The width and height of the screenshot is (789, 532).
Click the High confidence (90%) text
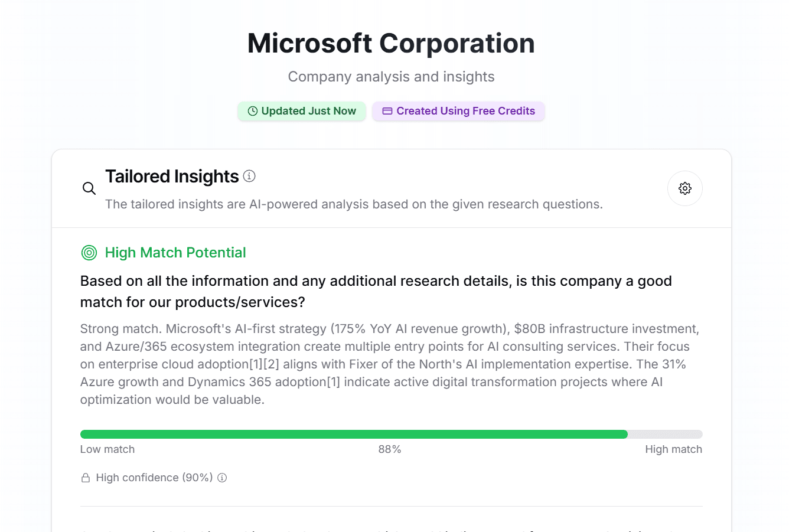click(x=154, y=478)
